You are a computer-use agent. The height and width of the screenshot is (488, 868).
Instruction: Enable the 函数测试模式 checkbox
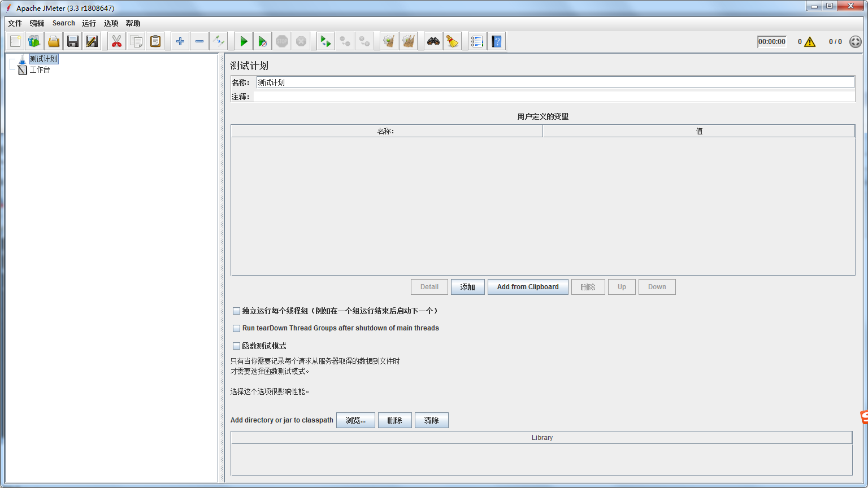coord(236,346)
